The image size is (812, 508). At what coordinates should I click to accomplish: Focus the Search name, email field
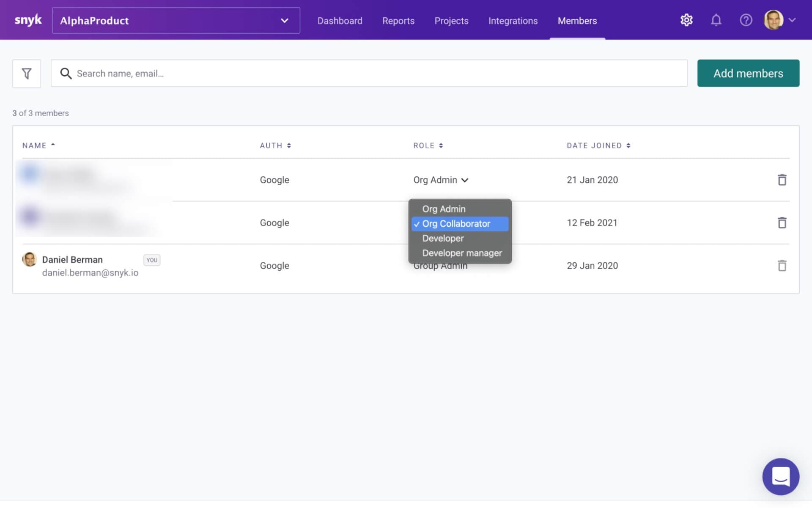[369, 73]
